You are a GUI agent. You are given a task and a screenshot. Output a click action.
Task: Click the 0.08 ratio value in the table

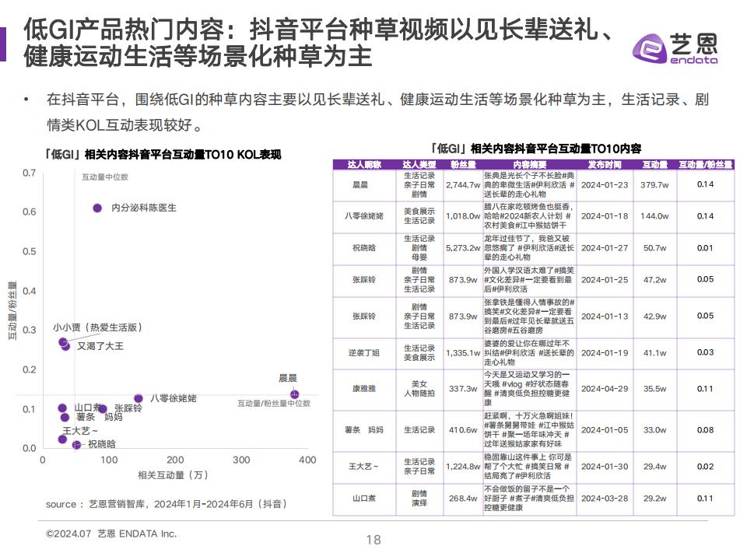tap(705, 429)
